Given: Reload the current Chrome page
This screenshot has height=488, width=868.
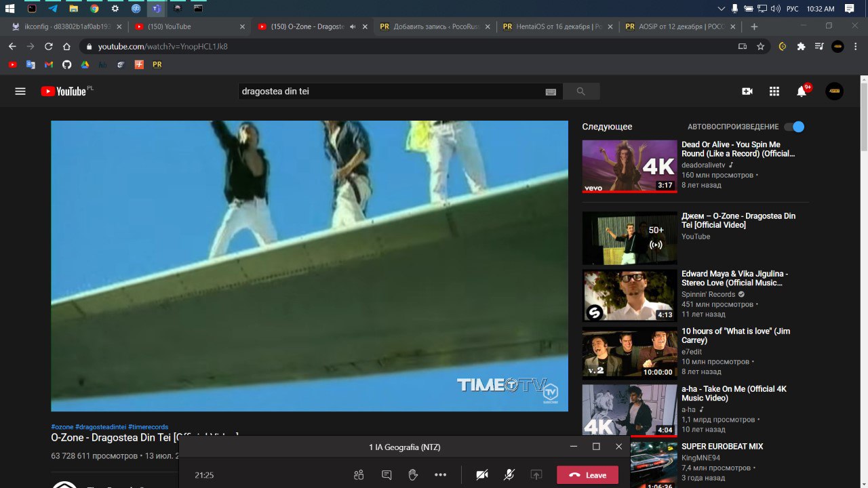Looking at the screenshot, I should [x=48, y=47].
